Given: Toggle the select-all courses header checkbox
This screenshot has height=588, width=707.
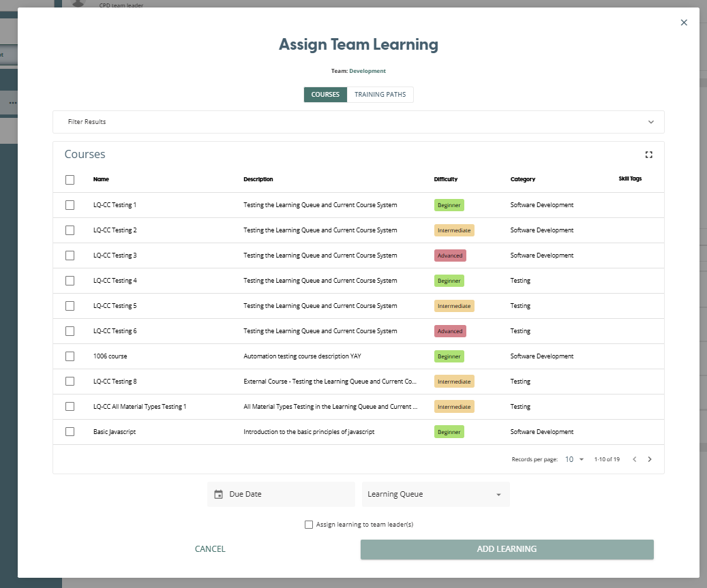Looking at the screenshot, I should coord(70,180).
